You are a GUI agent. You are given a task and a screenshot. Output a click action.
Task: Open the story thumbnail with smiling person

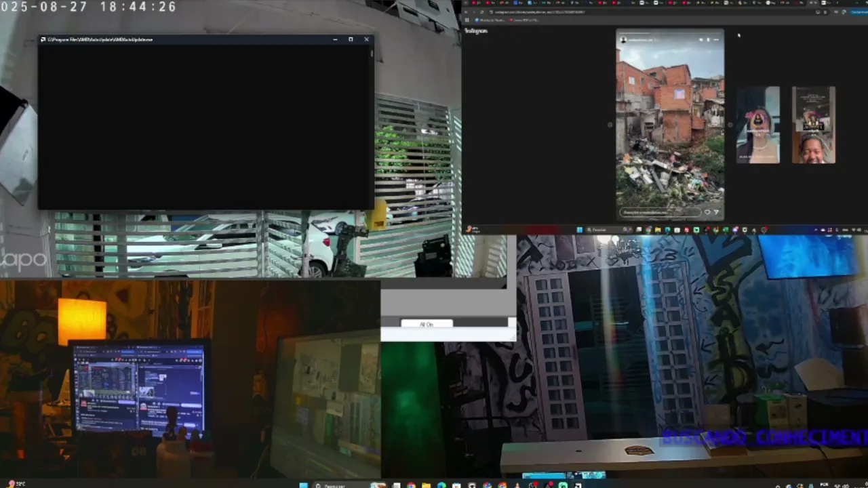814,125
